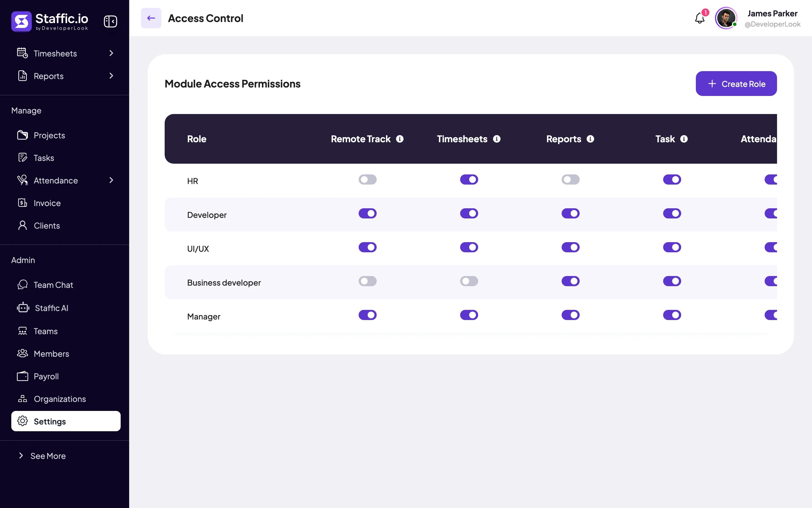Image resolution: width=812 pixels, height=508 pixels.
Task: Click the Task column info icon
Action: point(684,139)
